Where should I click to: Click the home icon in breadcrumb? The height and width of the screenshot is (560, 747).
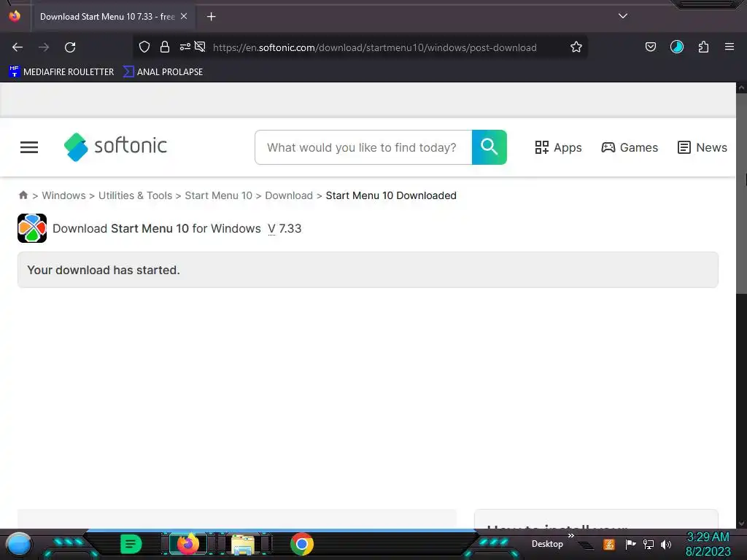click(23, 195)
